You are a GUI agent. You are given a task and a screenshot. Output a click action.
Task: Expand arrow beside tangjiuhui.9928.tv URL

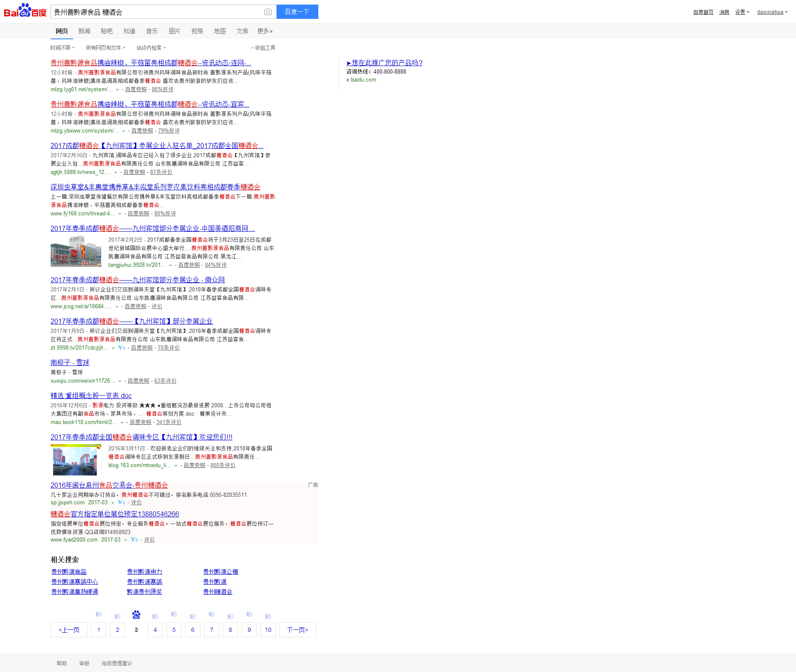click(x=170, y=265)
